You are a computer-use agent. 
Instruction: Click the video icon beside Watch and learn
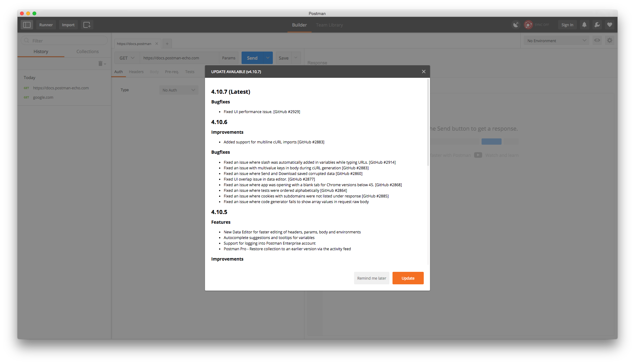478,155
